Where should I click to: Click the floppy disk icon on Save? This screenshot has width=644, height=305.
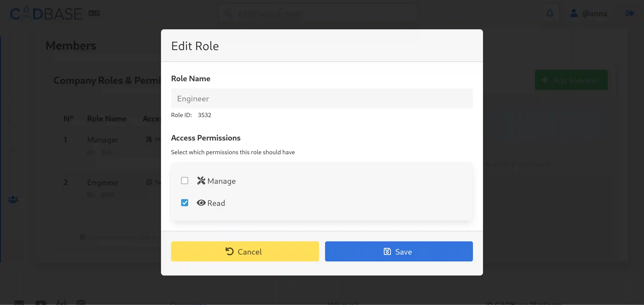coord(387,251)
